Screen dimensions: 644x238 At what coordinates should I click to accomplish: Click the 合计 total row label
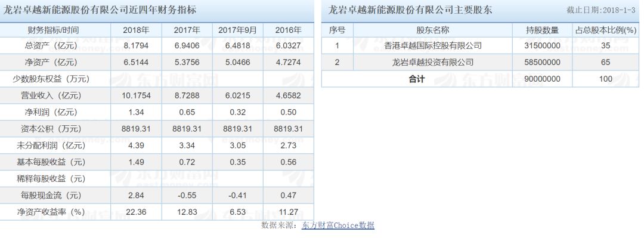[x=417, y=79]
